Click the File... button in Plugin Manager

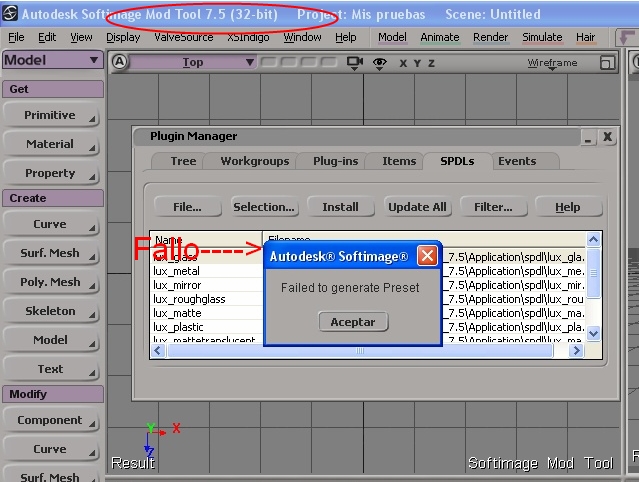[187, 207]
